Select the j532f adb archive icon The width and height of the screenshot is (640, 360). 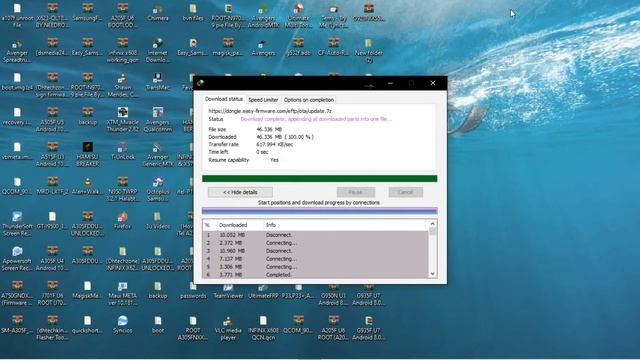[x=298, y=47]
